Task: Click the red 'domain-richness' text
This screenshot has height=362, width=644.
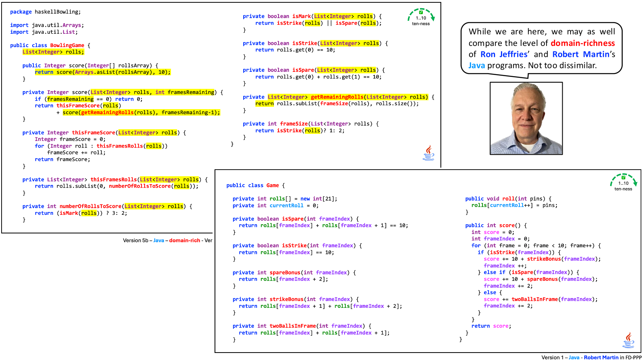Action: click(583, 43)
